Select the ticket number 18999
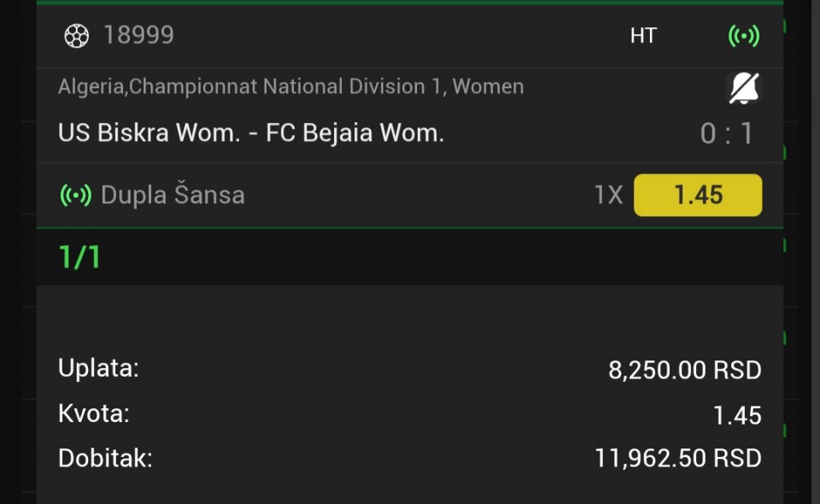The height and width of the screenshot is (504, 820). (x=138, y=35)
